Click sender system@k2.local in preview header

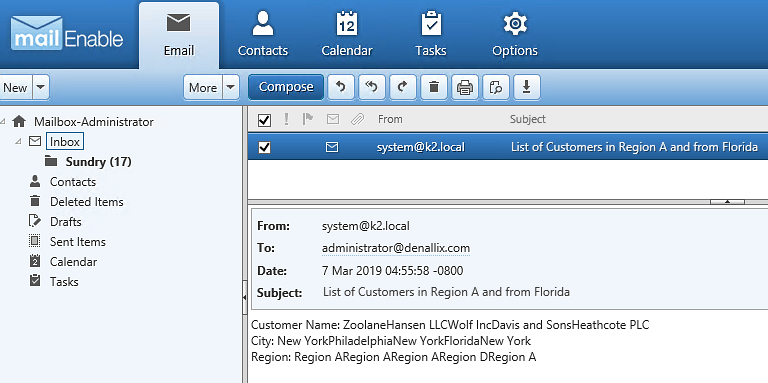365,226
